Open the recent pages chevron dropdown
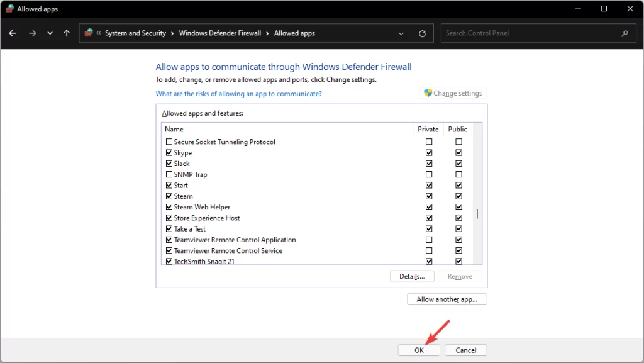 [x=49, y=33]
